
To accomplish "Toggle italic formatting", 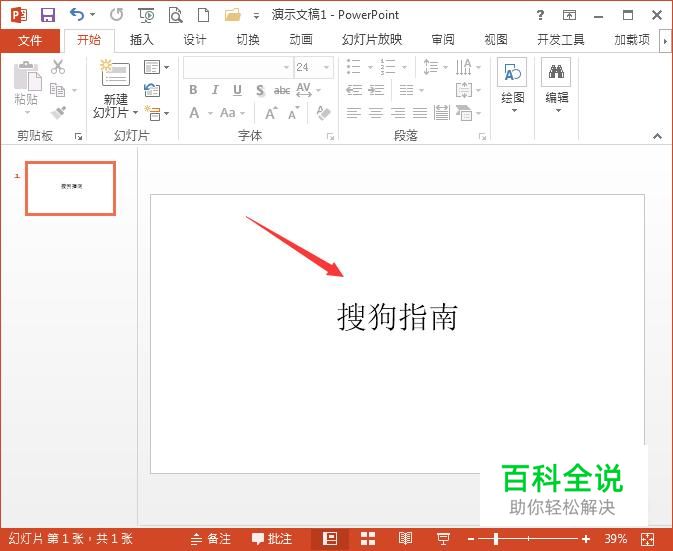I will (215, 90).
